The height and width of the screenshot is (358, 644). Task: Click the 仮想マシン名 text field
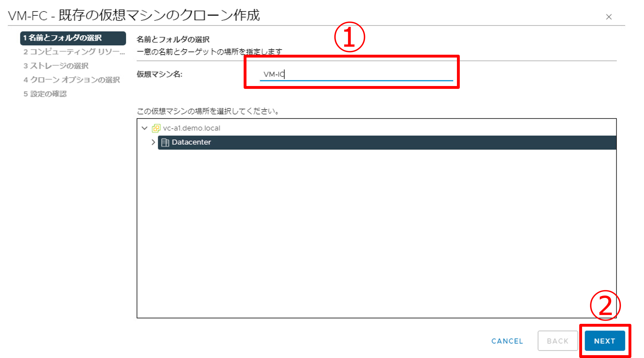click(x=356, y=74)
